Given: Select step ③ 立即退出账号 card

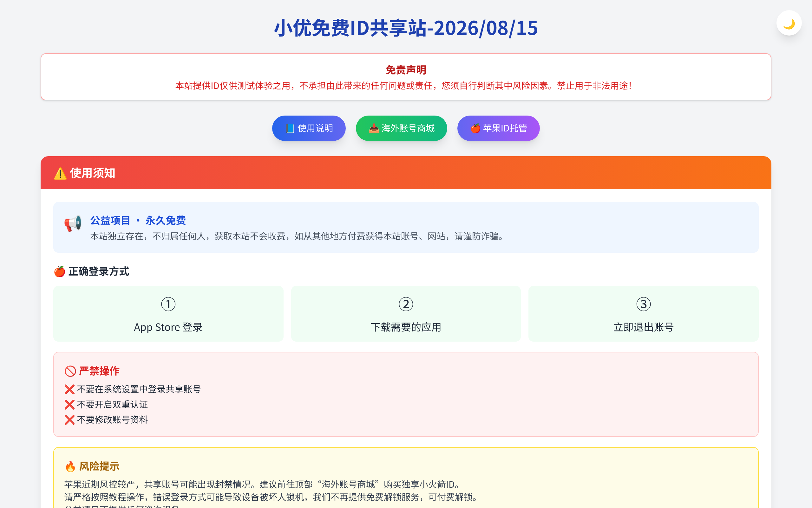Looking at the screenshot, I should (x=643, y=313).
